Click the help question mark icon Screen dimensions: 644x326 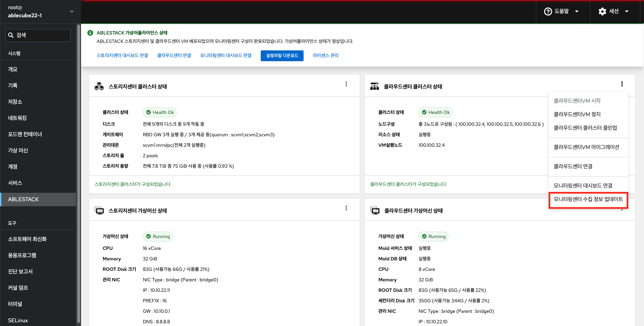point(548,11)
